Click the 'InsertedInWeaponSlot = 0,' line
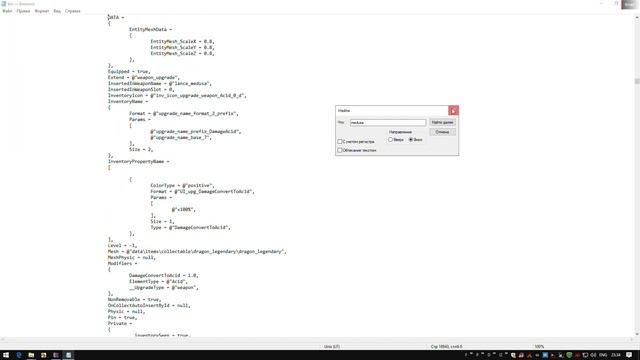 tap(141, 89)
